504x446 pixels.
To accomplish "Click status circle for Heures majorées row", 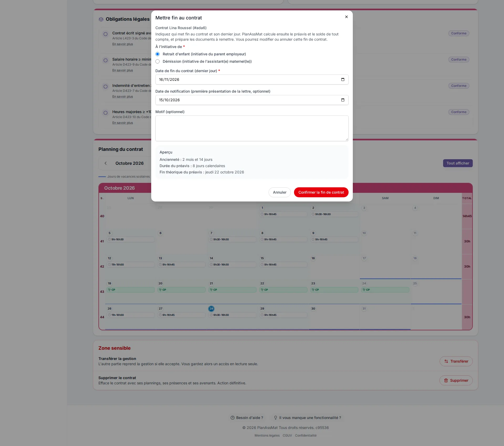I will (106, 113).
